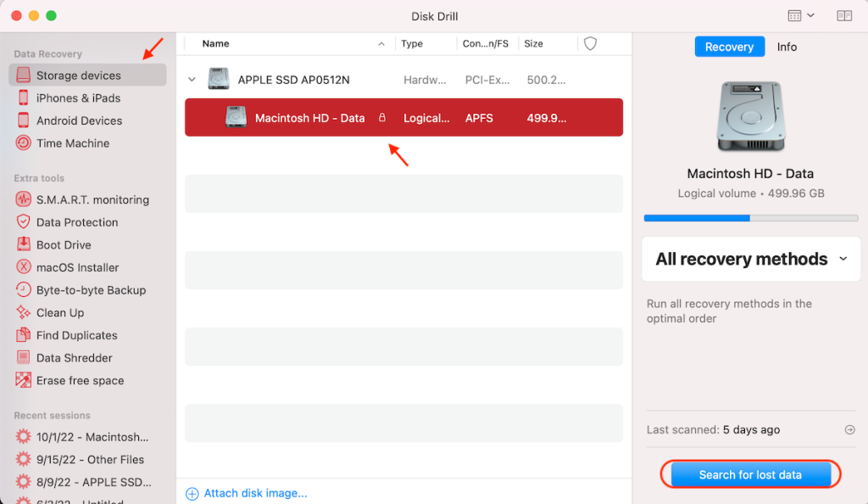Switch to the Info tab
Image resolution: width=868 pixels, height=504 pixels.
[x=787, y=47]
